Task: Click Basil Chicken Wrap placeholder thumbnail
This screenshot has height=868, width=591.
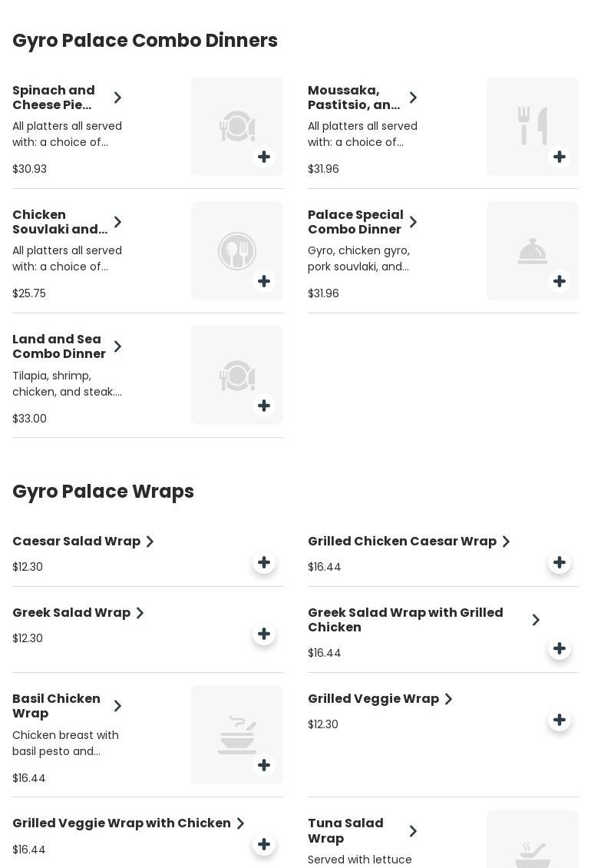Action: [x=237, y=734]
